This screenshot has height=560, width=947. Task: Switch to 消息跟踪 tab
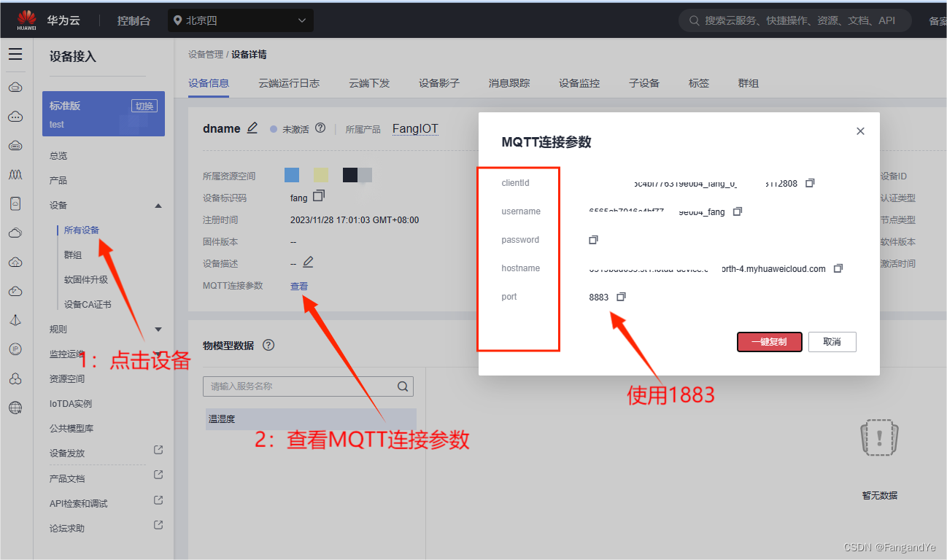[509, 83]
